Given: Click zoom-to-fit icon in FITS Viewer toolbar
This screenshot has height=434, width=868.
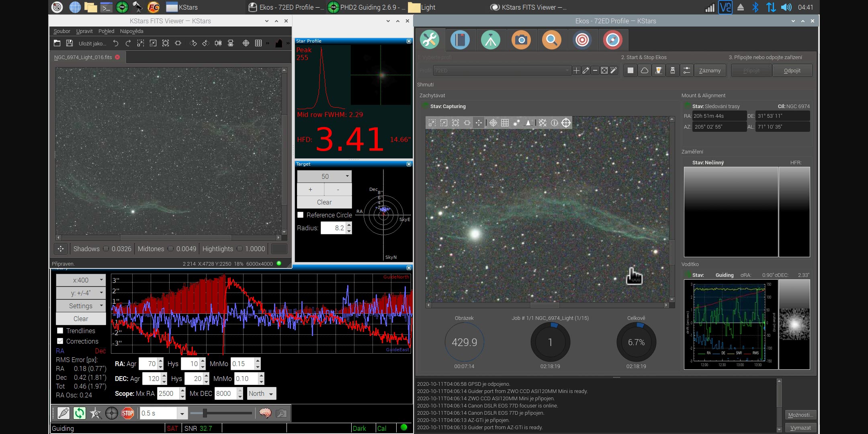Looking at the screenshot, I should coord(166,43).
